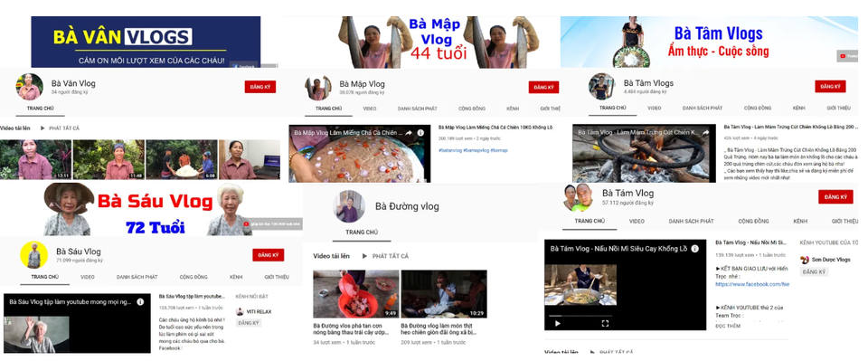This screenshot has height=361, width=868.
Task: Select TRANG CHỦ tab on Bà Đường channel
Action: coord(362,233)
